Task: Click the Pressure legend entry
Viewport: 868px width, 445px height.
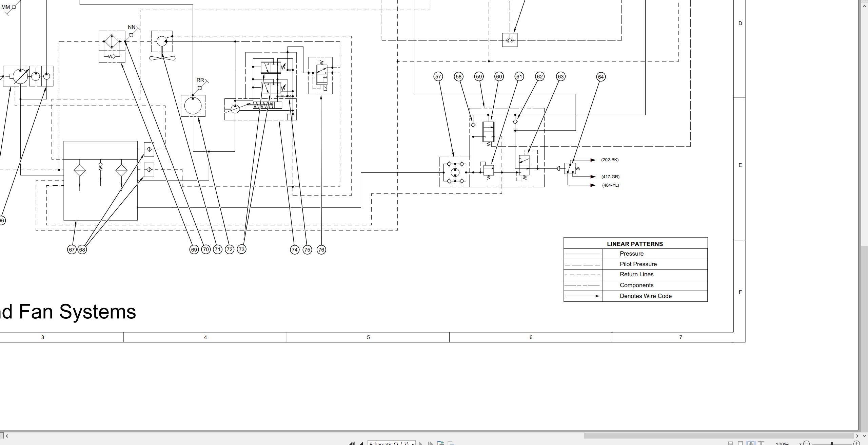Action: (x=631, y=254)
